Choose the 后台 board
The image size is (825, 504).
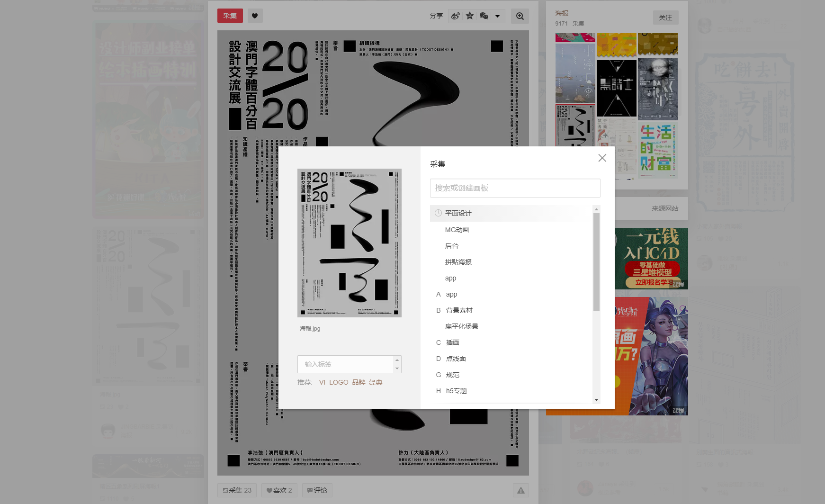(511, 246)
